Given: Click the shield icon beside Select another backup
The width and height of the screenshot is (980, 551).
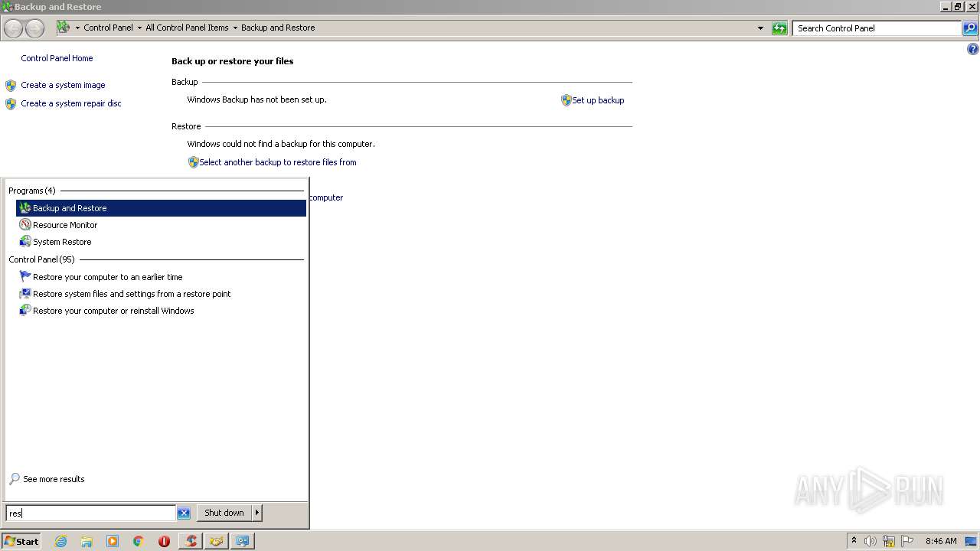Looking at the screenshot, I should (x=194, y=162).
